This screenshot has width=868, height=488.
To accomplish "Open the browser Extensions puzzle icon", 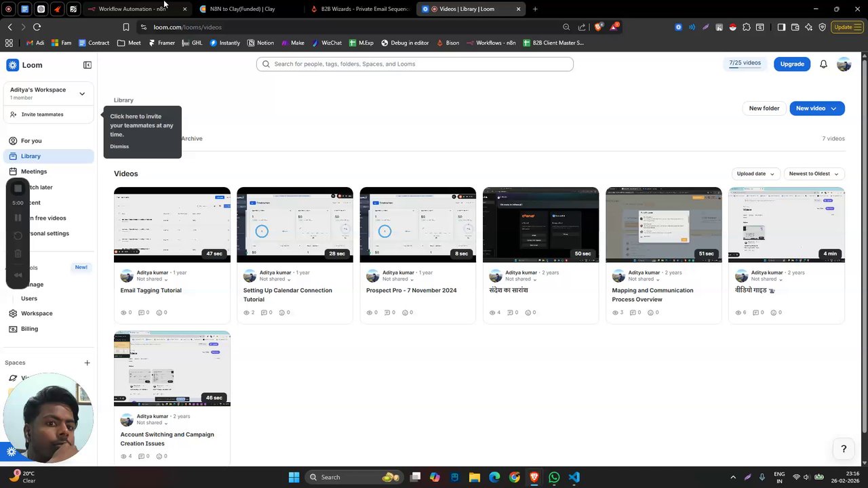I will 747,27.
